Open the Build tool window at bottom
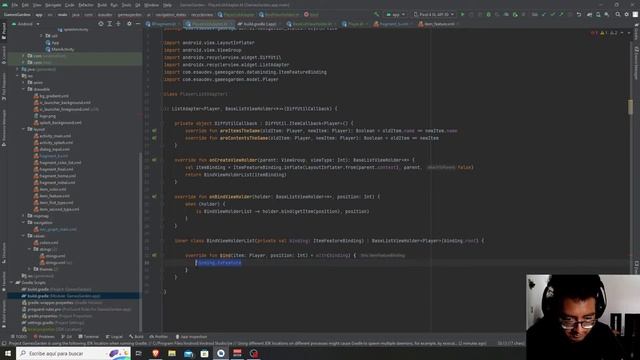The height and width of the screenshot is (360, 640). pyautogui.click(x=136, y=337)
